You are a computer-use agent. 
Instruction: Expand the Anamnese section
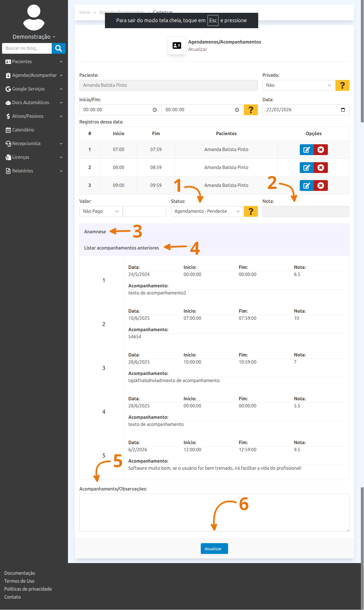coord(95,232)
